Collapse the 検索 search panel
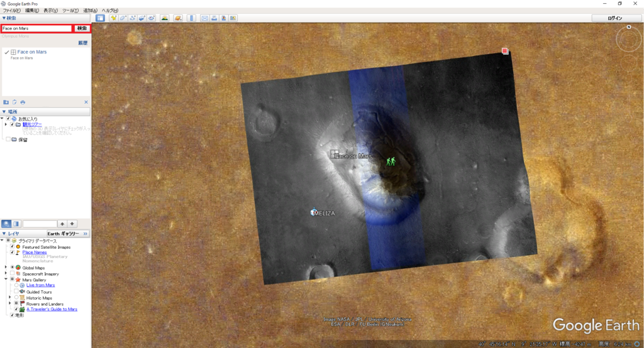 pyautogui.click(x=4, y=18)
